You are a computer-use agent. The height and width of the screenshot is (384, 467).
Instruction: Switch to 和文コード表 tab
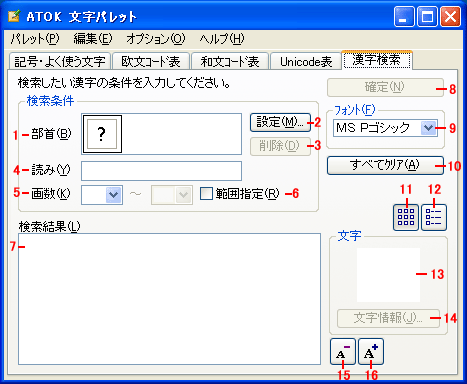tap(230, 61)
